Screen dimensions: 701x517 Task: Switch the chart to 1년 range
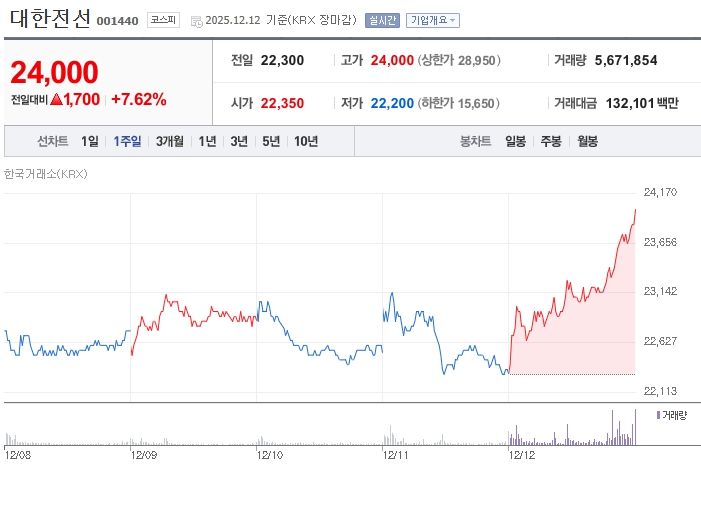point(207,141)
